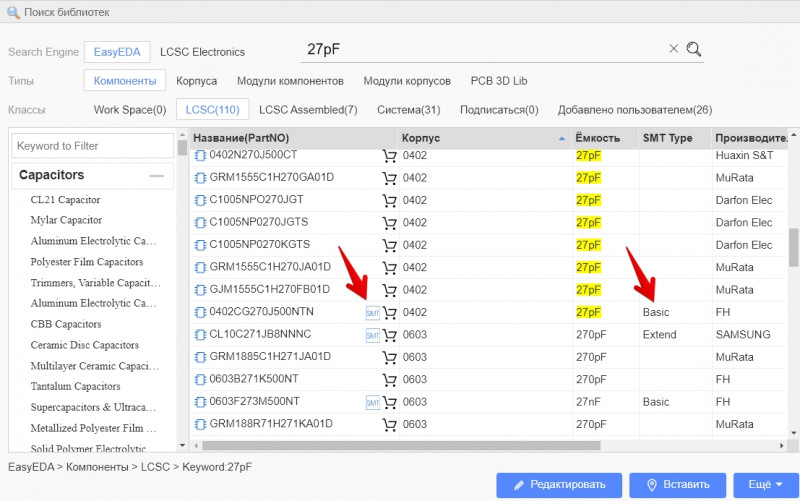Click the horizontal scrollbar under the results table
Image resolution: width=800 pixels, height=501 pixels.
(400, 446)
